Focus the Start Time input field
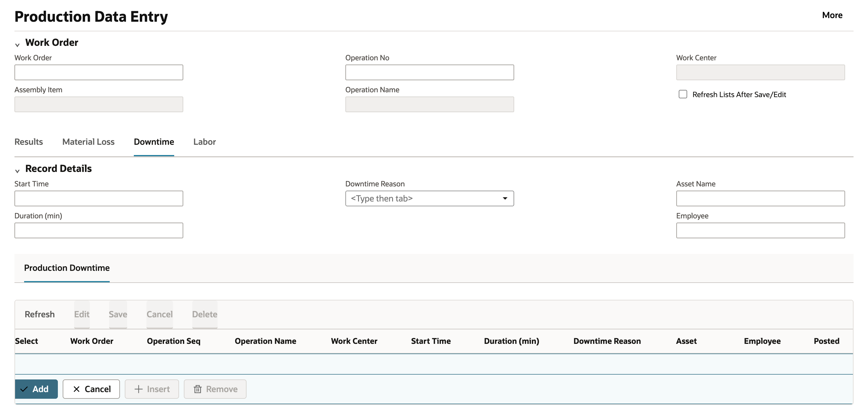The image size is (868, 409). tap(99, 198)
